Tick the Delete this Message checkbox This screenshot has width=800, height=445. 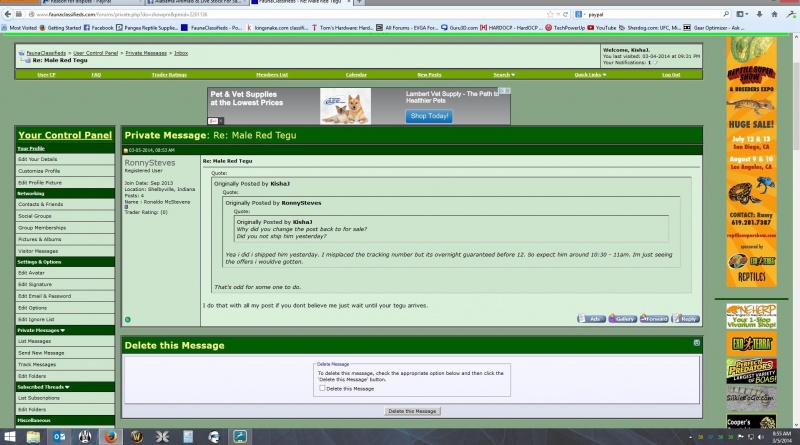322,388
